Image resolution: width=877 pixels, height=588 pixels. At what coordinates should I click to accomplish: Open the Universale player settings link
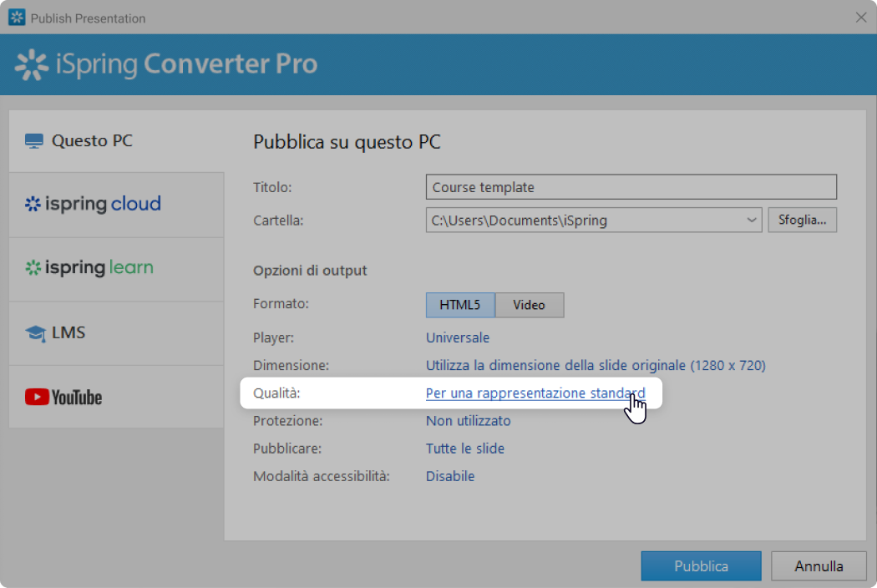[x=458, y=337]
